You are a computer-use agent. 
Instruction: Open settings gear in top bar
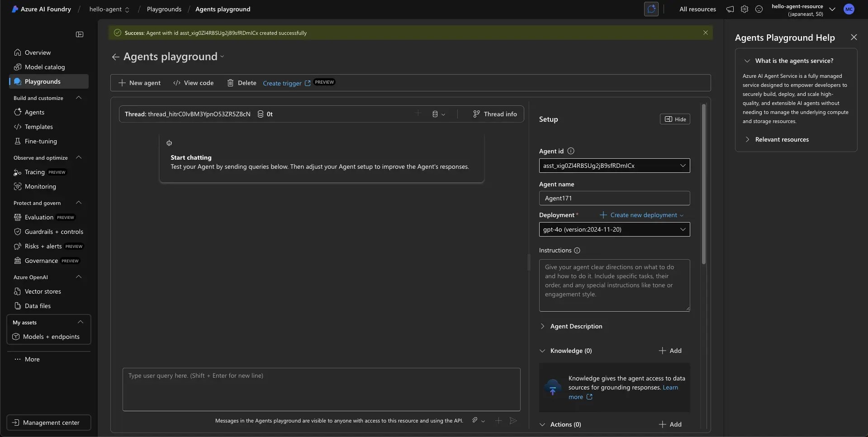[x=745, y=9]
